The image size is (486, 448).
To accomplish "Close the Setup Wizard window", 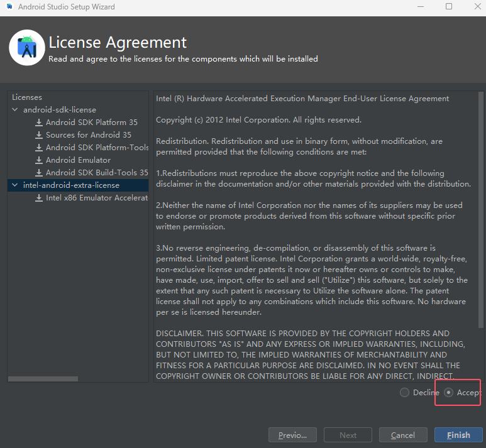I will point(478,6).
